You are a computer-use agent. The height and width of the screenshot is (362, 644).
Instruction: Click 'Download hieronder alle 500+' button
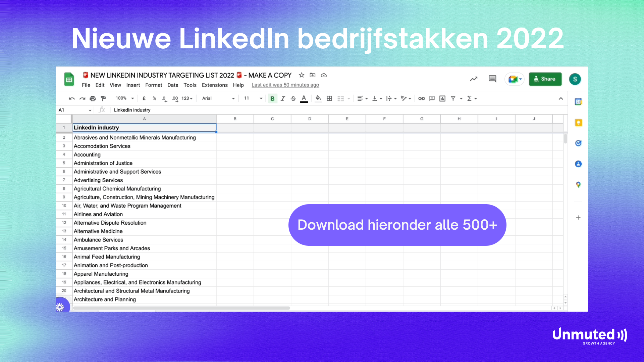(x=397, y=225)
